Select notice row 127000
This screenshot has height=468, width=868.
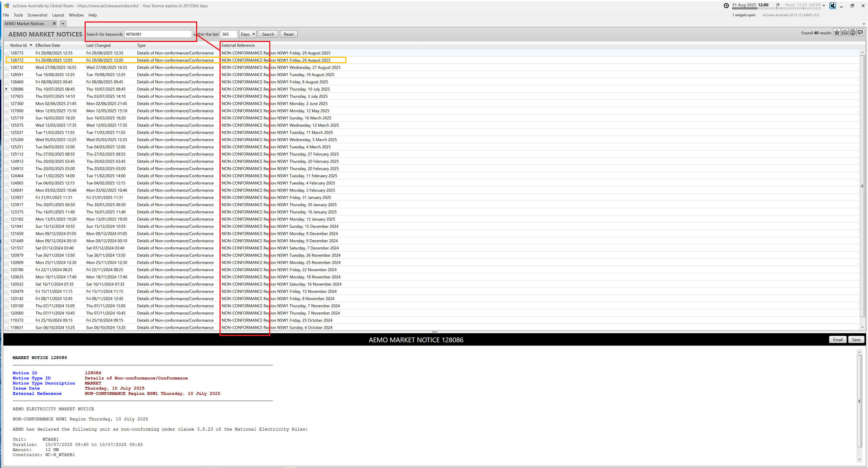(x=432, y=111)
